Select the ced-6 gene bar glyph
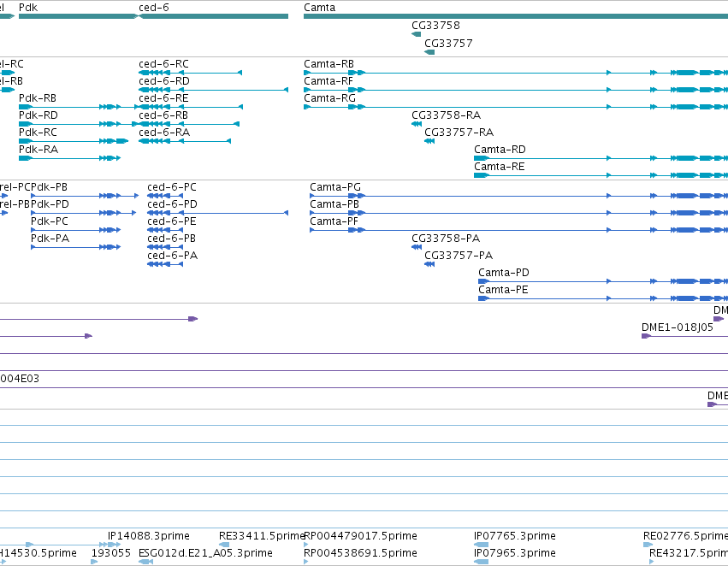728x566 pixels. click(213, 16)
